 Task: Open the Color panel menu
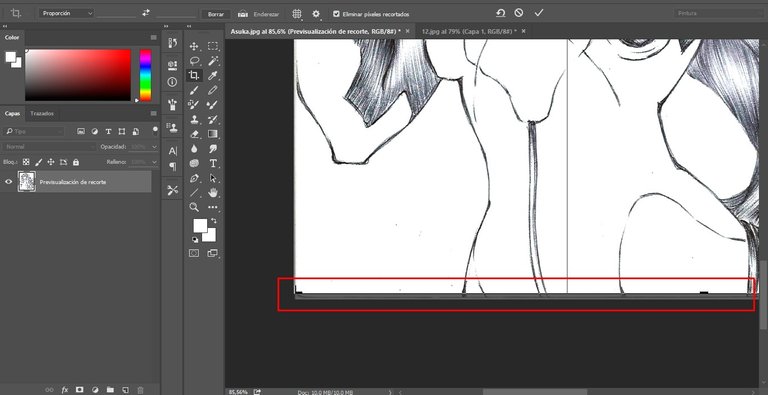153,37
